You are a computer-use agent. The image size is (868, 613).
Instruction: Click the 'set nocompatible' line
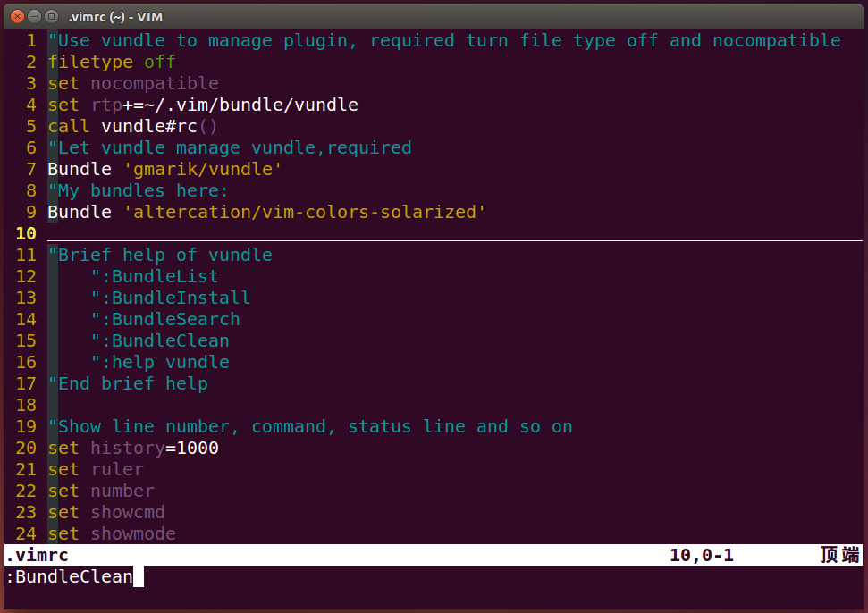click(133, 83)
